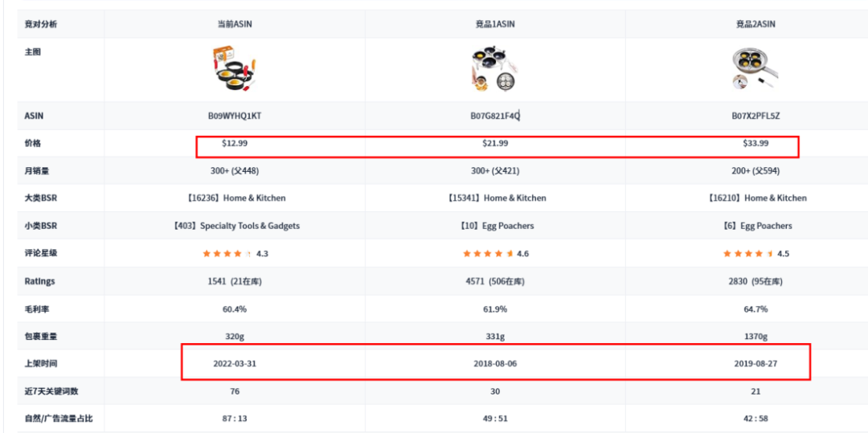Click the Specialty Tools & Gadgets category
Image resolution: width=868 pixels, height=433 pixels.
pyautogui.click(x=249, y=226)
